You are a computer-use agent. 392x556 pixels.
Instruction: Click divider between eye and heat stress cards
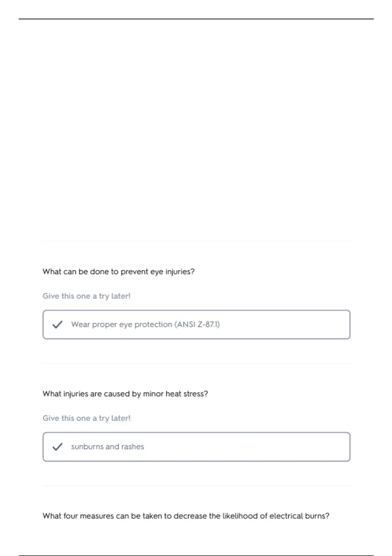click(196, 363)
